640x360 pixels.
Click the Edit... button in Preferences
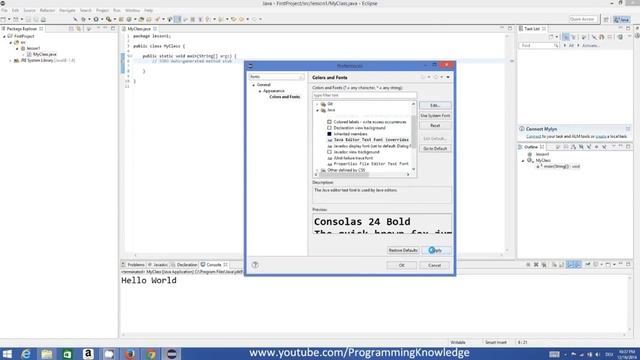(435, 105)
